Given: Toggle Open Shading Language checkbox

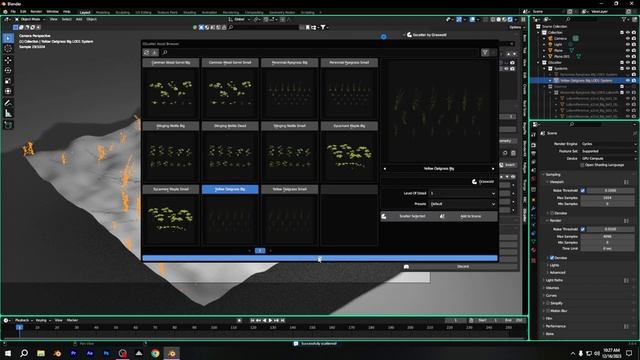Looking at the screenshot, I should (582, 165).
